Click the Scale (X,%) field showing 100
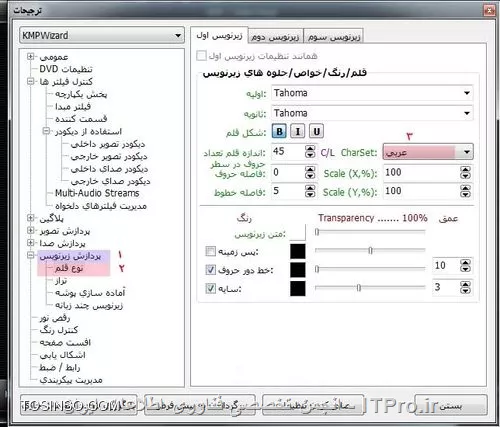500x427 pixels. pyautogui.click(x=421, y=172)
